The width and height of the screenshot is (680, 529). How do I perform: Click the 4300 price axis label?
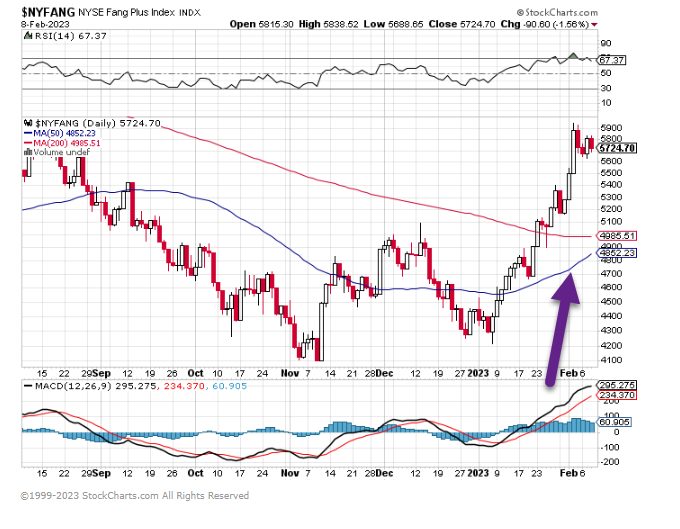(x=611, y=330)
